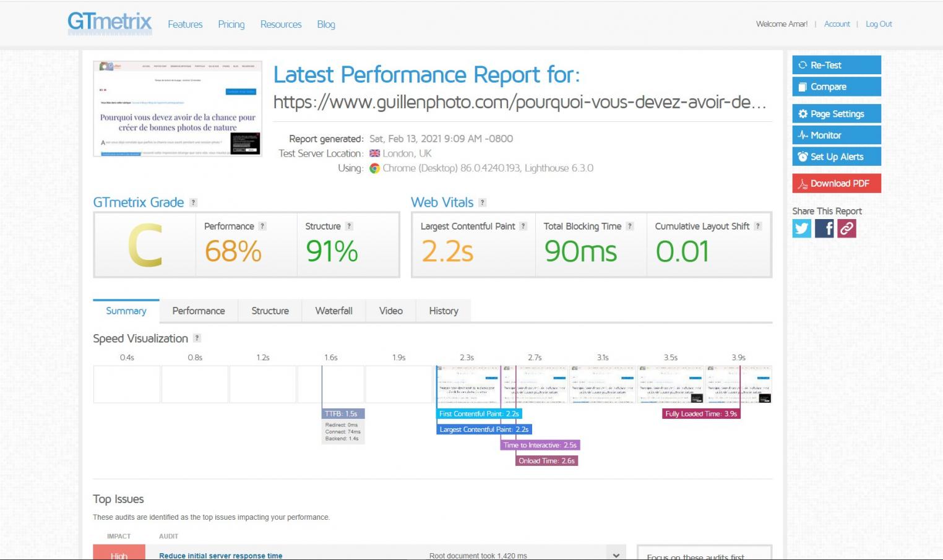Open GTmetrix Grade help question mark
943x560 pixels.
pos(193,202)
